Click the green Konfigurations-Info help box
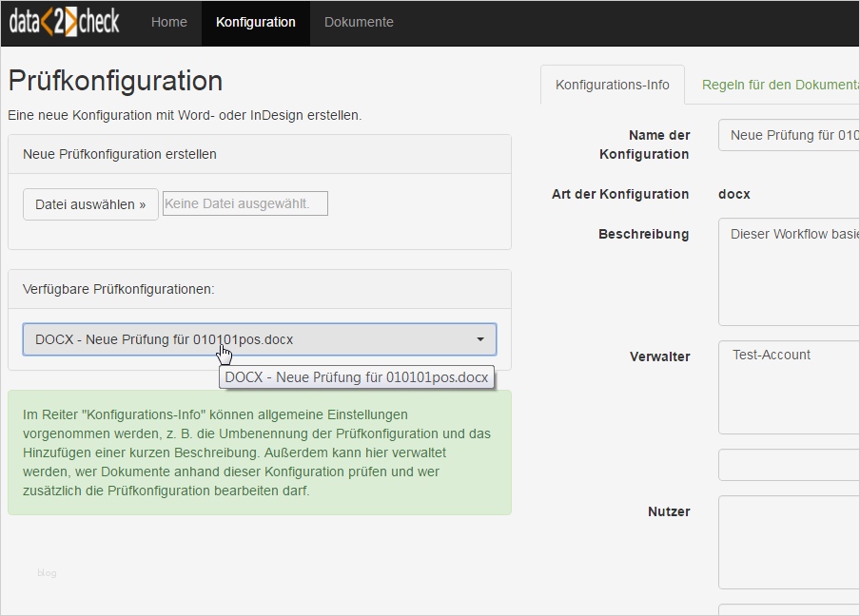This screenshot has height=616, width=860. [x=259, y=452]
